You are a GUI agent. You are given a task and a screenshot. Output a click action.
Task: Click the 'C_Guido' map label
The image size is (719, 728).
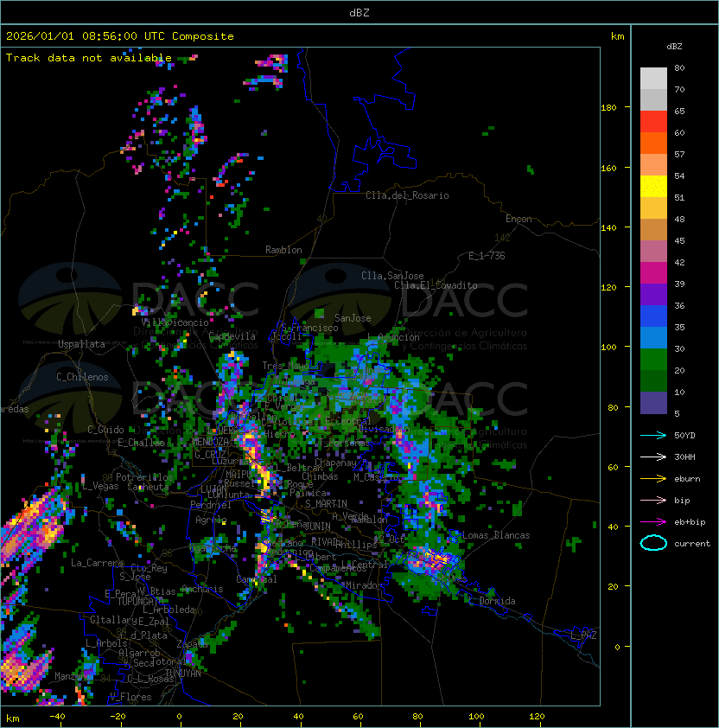[x=105, y=430]
